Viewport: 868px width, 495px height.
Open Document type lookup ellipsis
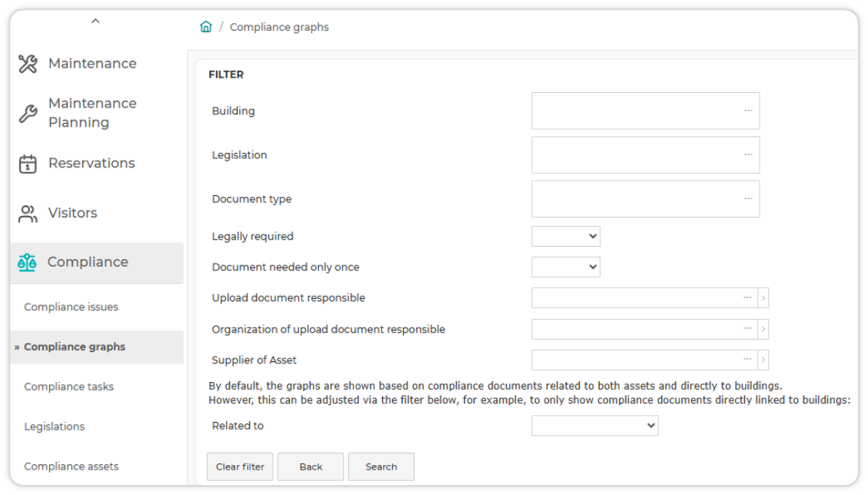tap(748, 199)
